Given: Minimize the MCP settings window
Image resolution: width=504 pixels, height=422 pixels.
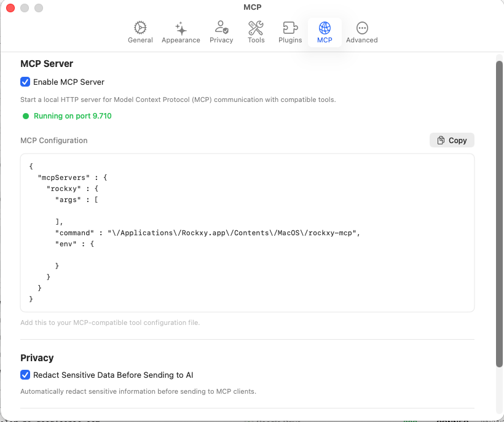Looking at the screenshot, I should 25,8.
